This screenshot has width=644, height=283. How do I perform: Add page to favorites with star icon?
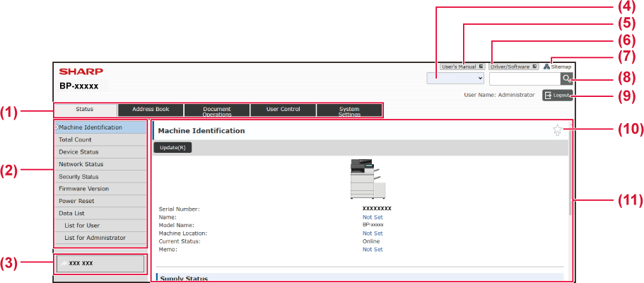point(557,131)
